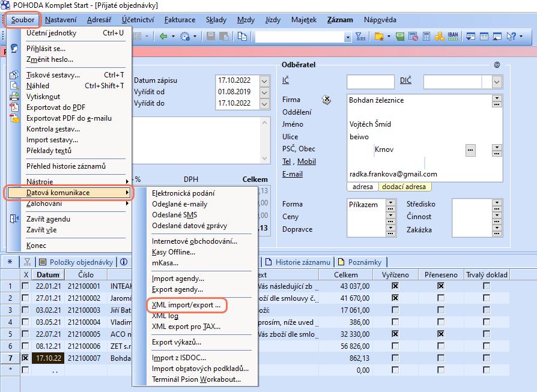
Task: Click the E-mail link label
Action: pyautogui.click(x=292, y=174)
